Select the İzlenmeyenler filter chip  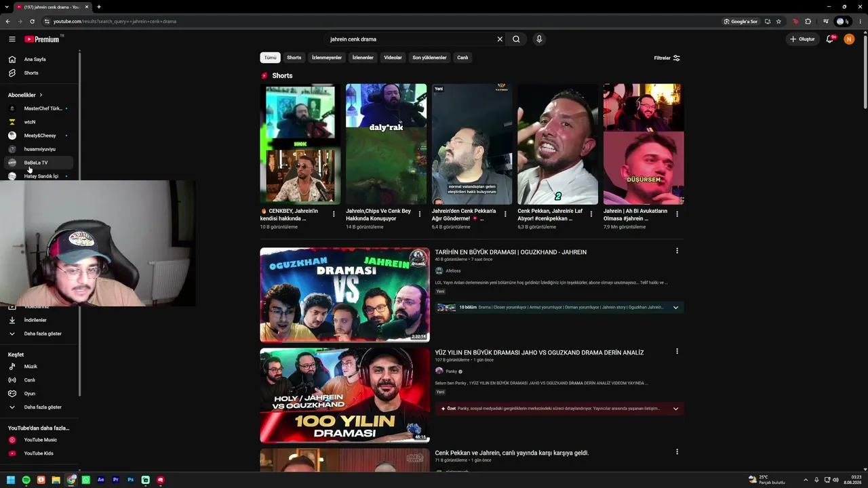coord(327,58)
